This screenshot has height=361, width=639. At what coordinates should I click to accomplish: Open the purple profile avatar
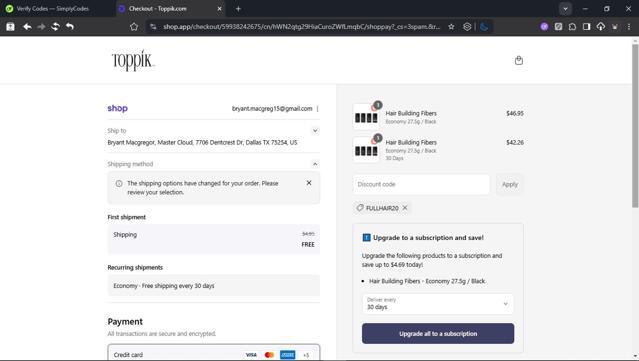tap(544, 26)
